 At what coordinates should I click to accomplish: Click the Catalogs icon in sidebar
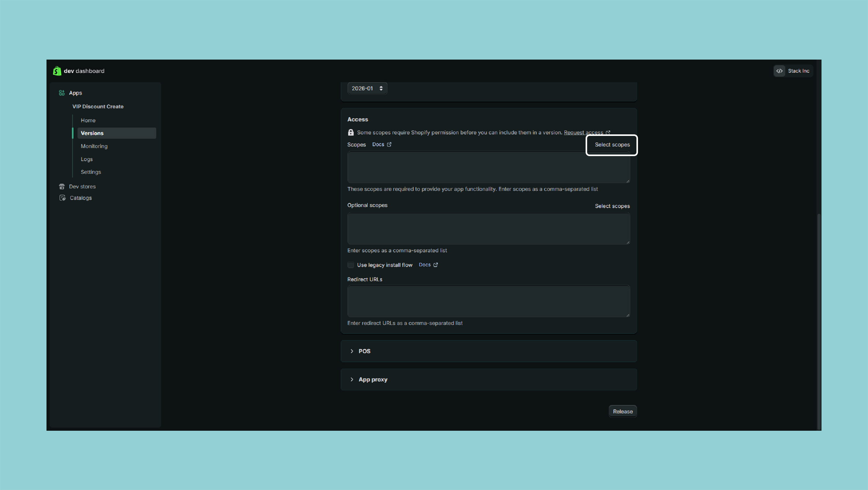[x=62, y=198]
